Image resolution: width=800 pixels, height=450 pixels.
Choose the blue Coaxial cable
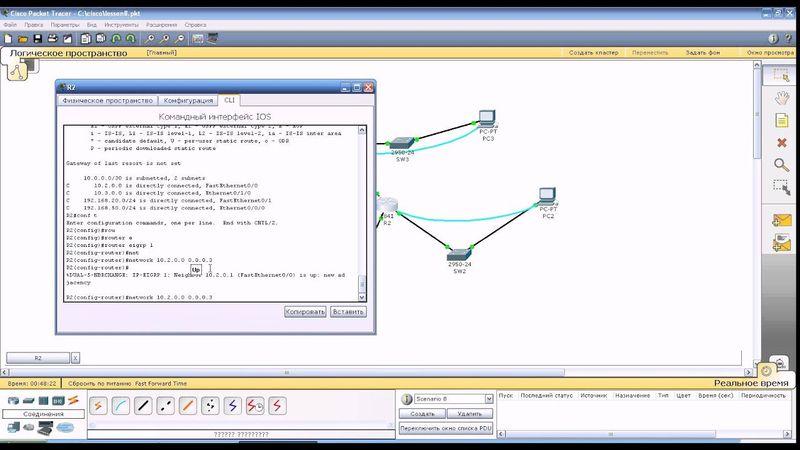233,406
